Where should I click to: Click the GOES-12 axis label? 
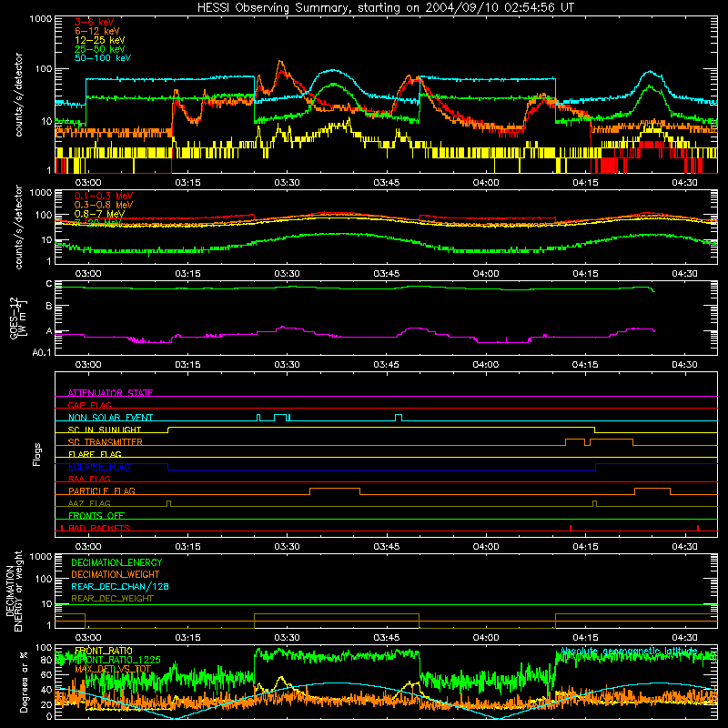[x=17, y=318]
